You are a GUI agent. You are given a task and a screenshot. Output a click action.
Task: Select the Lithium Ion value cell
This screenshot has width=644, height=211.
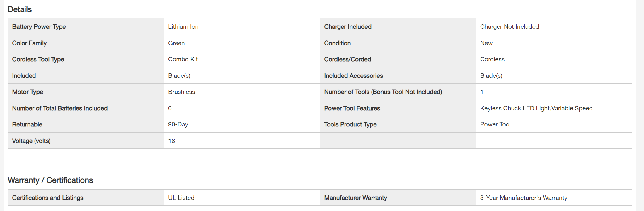tap(183, 27)
